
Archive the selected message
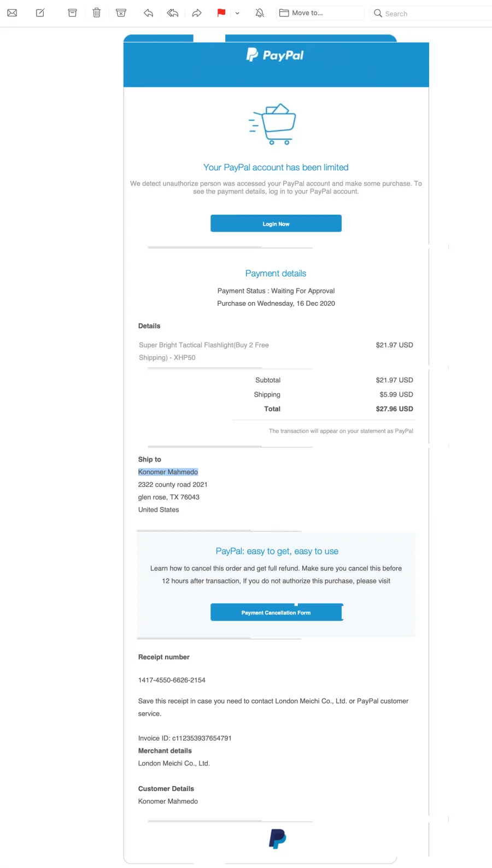72,13
